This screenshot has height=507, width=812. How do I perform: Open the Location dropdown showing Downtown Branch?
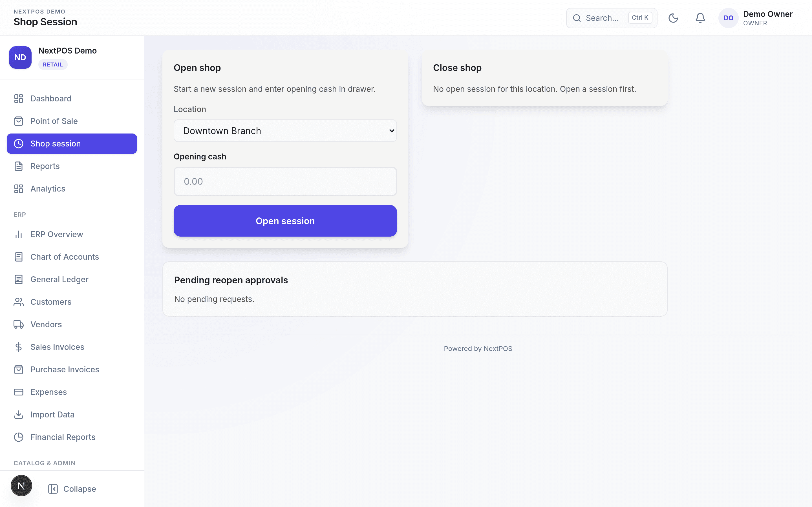pyautogui.click(x=285, y=131)
